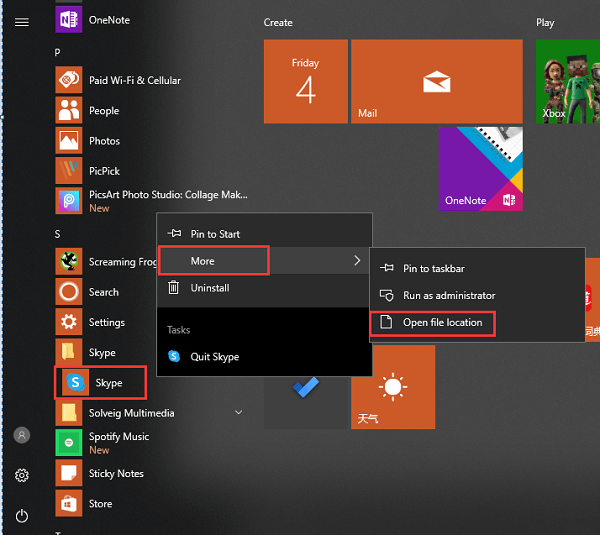Click the document icon beside Open file location
Viewport: 600px width, 535px height.
pos(386,322)
